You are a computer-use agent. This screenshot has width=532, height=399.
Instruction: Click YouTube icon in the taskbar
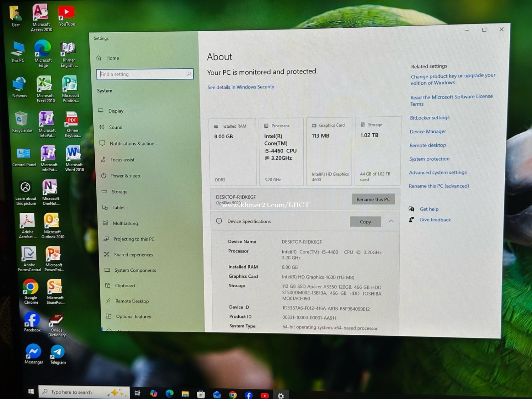(265, 395)
